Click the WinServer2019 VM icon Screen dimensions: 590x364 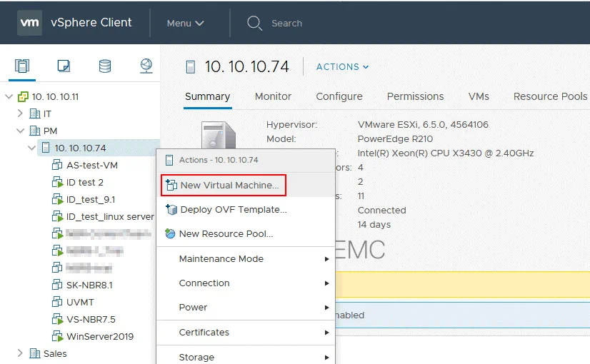point(58,337)
